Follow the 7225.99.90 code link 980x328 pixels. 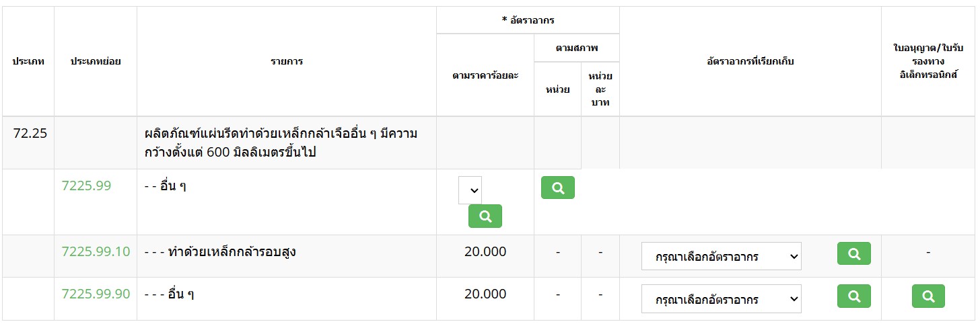(96, 294)
